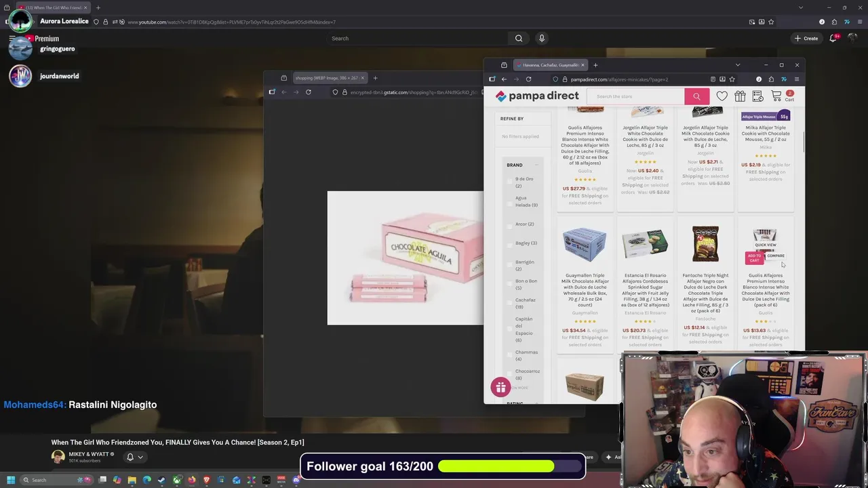Open the gift icon in the store header

point(740,96)
